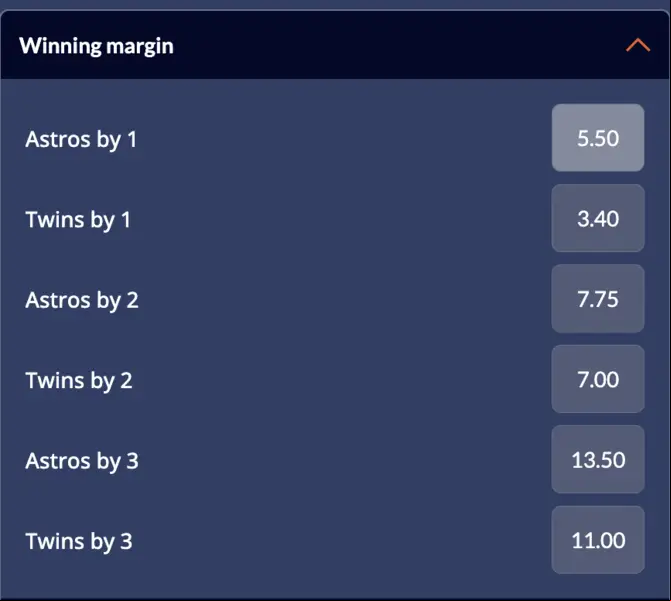
Task: Click the Astros by 1 label
Action: point(81,140)
